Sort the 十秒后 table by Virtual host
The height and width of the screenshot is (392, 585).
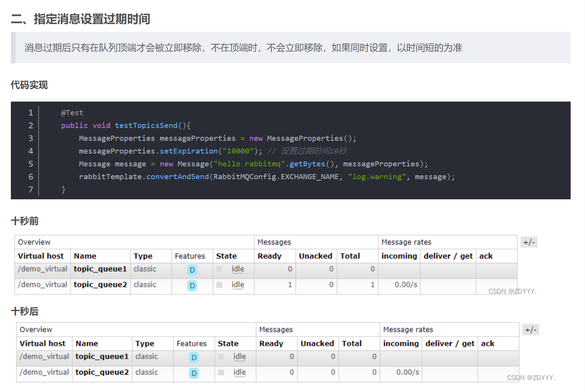[x=43, y=344]
